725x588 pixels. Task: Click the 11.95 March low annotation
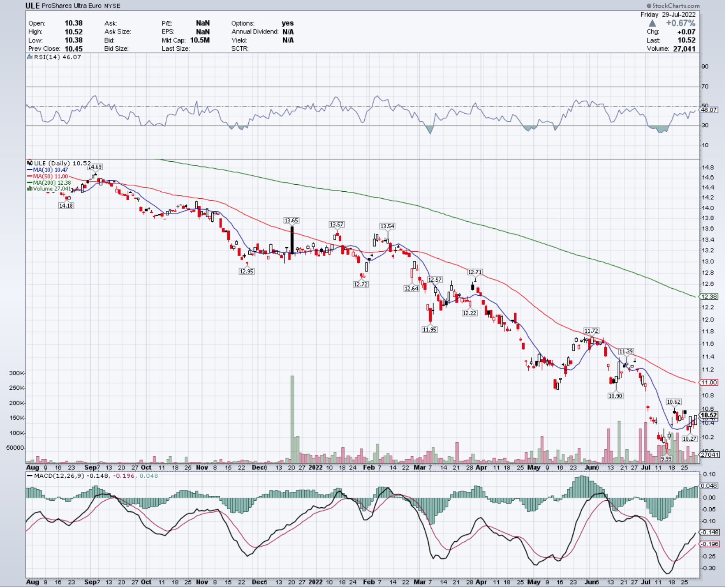coord(430,329)
